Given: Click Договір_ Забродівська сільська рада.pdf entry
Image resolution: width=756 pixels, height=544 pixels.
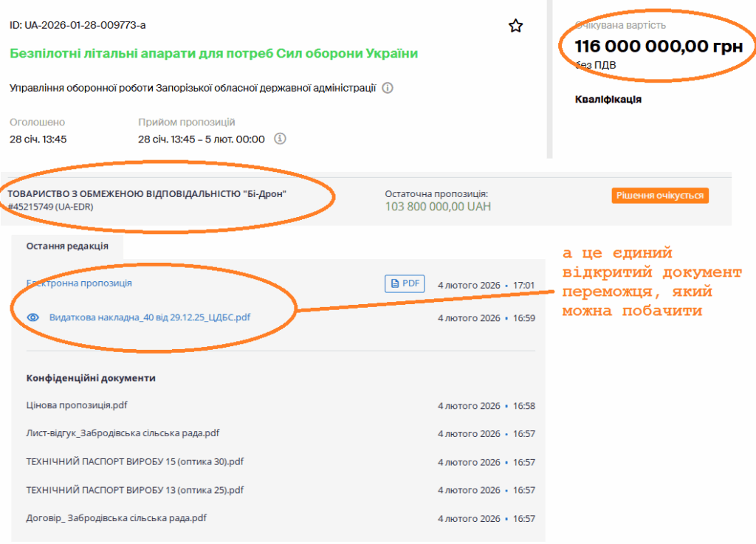Looking at the screenshot, I should coord(116,518).
